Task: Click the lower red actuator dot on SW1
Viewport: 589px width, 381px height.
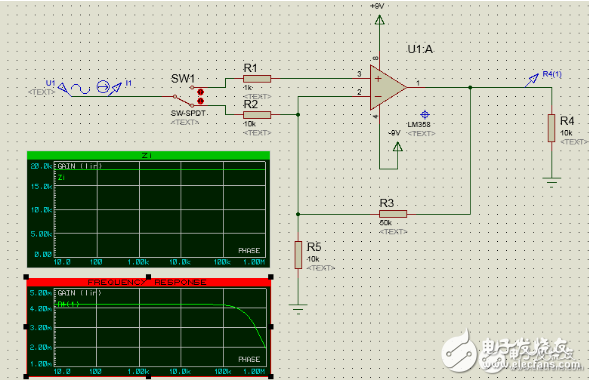Action: click(x=201, y=101)
